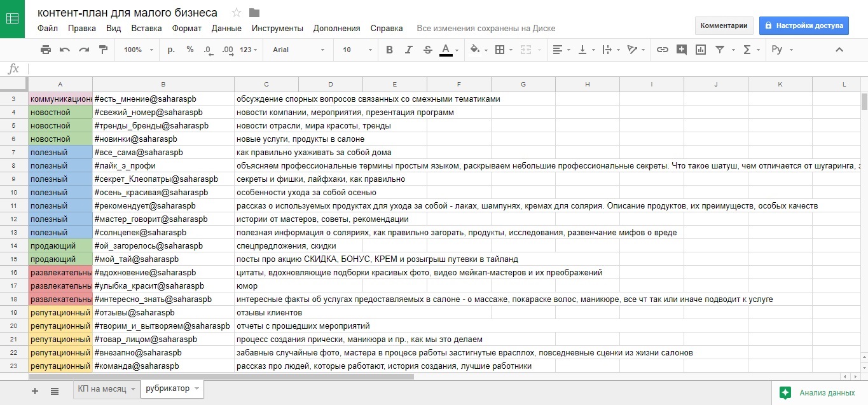Viewport: 868px width, 405px height.
Task: Open 'рубрикатор' sheet tab dropdown arrow
Action: (x=197, y=389)
